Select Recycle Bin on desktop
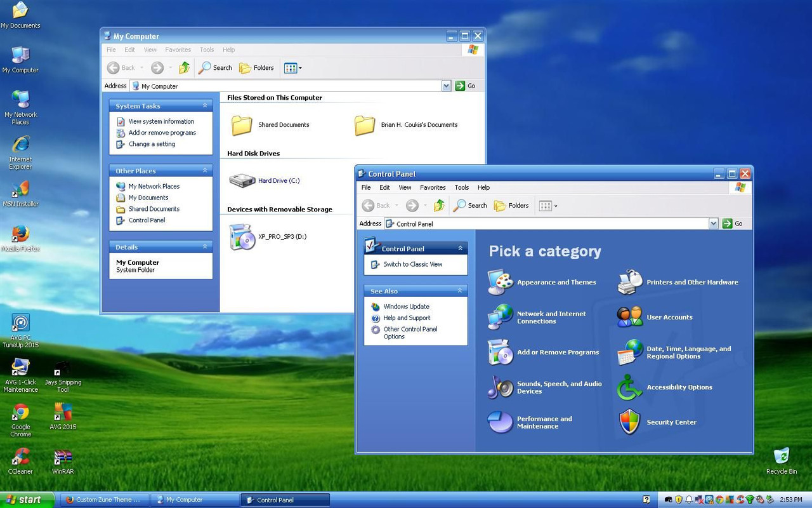 click(782, 461)
